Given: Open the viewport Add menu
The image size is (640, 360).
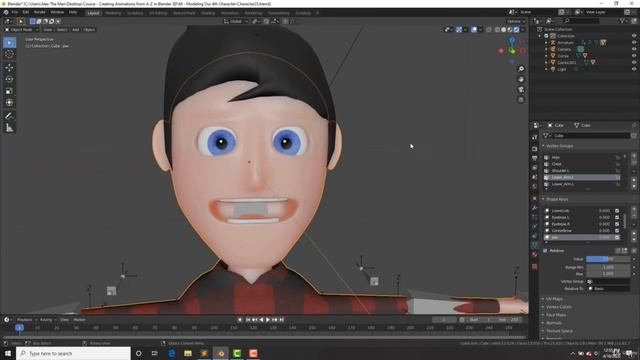Looking at the screenshot, I should [76, 30].
